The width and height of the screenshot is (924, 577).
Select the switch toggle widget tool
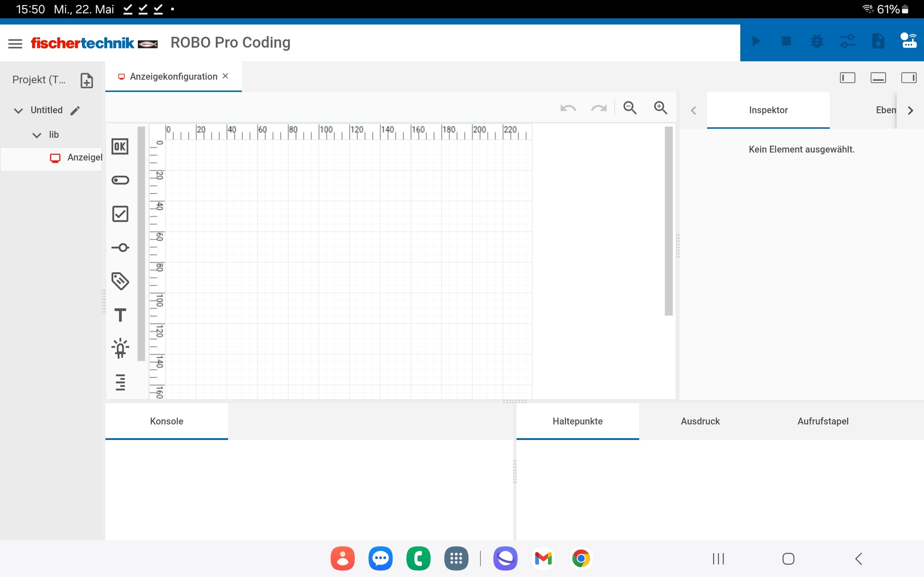[x=120, y=180]
